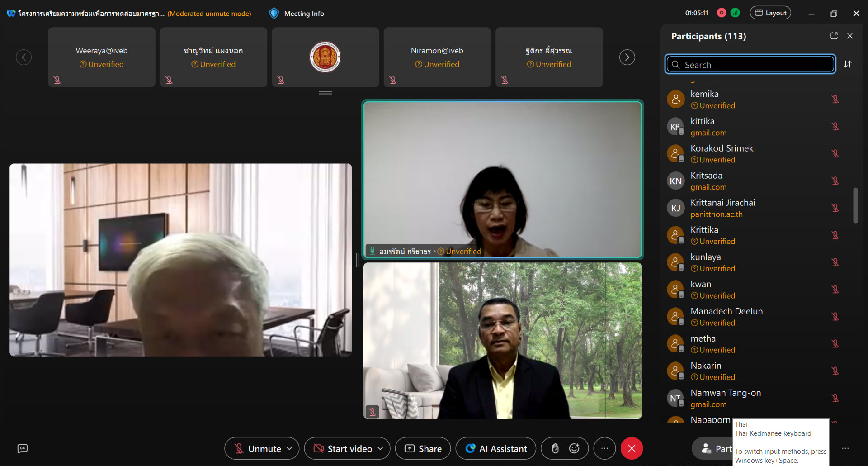Click the 'Moderated unmute mode' label
The height and width of the screenshot is (466, 868).
[209, 14]
